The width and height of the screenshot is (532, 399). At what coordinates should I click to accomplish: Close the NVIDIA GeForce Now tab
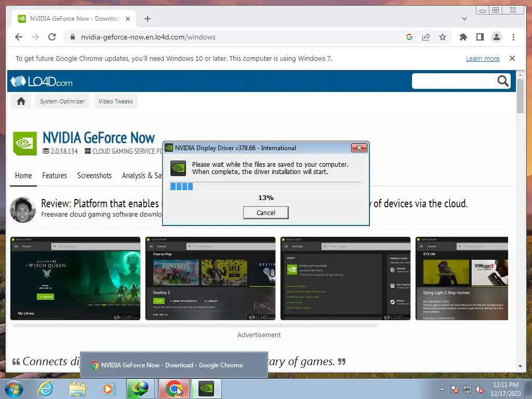coord(128,19)
